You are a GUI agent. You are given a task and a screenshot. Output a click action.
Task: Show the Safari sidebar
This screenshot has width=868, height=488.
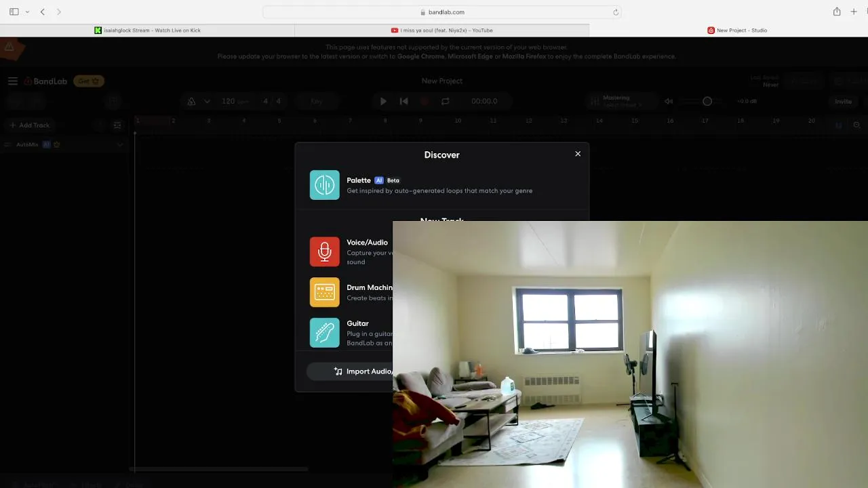(x=14, y=12)
